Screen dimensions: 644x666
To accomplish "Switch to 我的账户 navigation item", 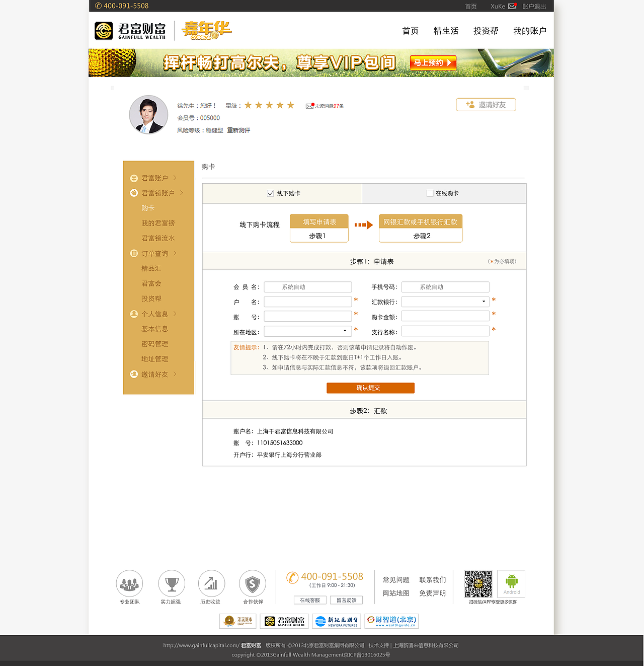I will click(x=529, y=31).
